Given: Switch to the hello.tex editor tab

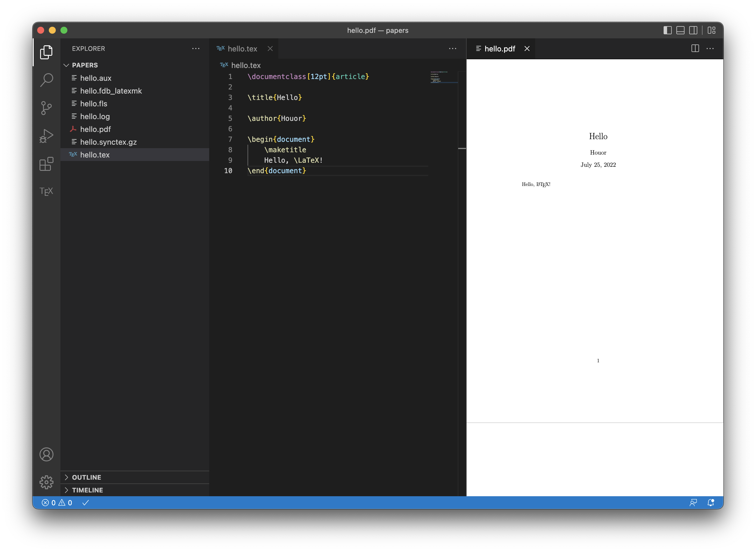Looking at the screenshot, I should pos(242,49).
